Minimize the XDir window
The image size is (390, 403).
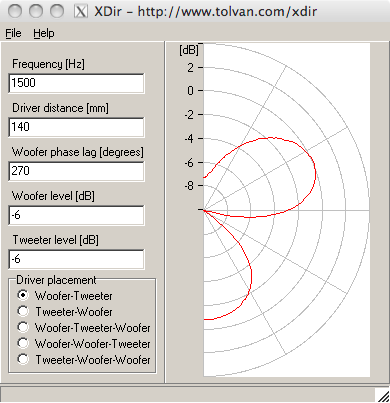(x=36, y=11)
